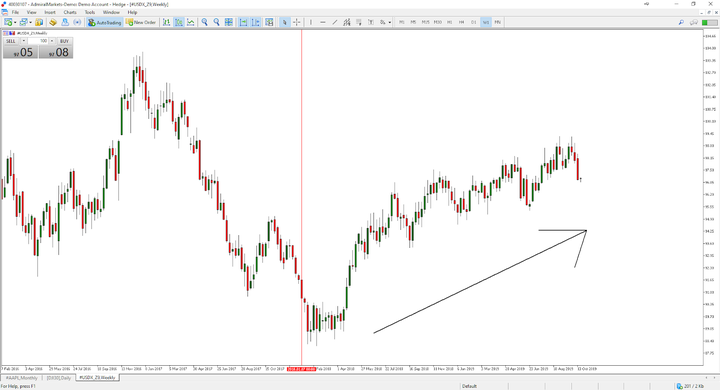This screenshot has width=720, height=390.
Task: Toggle Chart Shift button
Action: click(255, 22)
